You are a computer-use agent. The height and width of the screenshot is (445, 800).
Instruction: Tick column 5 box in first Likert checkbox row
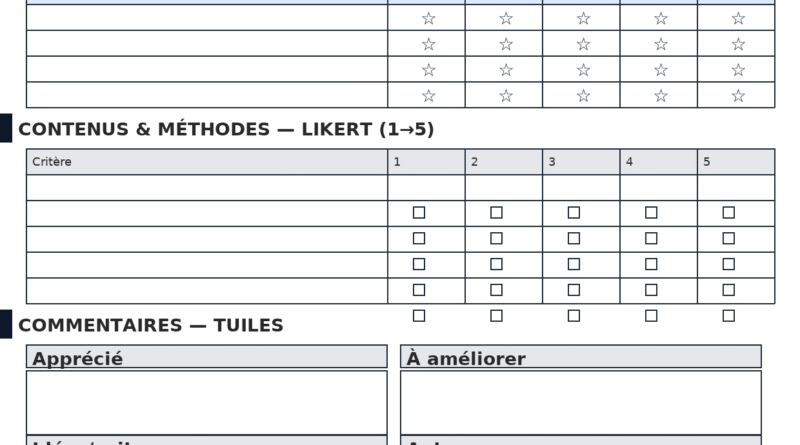pyautogui.click(x=729, y=213)
